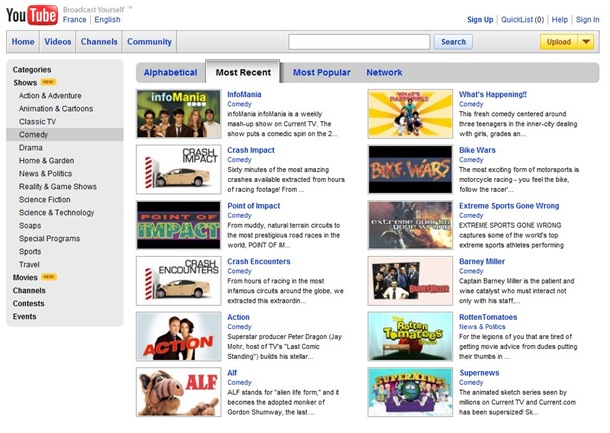The width and height of the screenshot is (610, 433).
Task: Open the Point of Impact thumbnail
Action: point(179,225)
